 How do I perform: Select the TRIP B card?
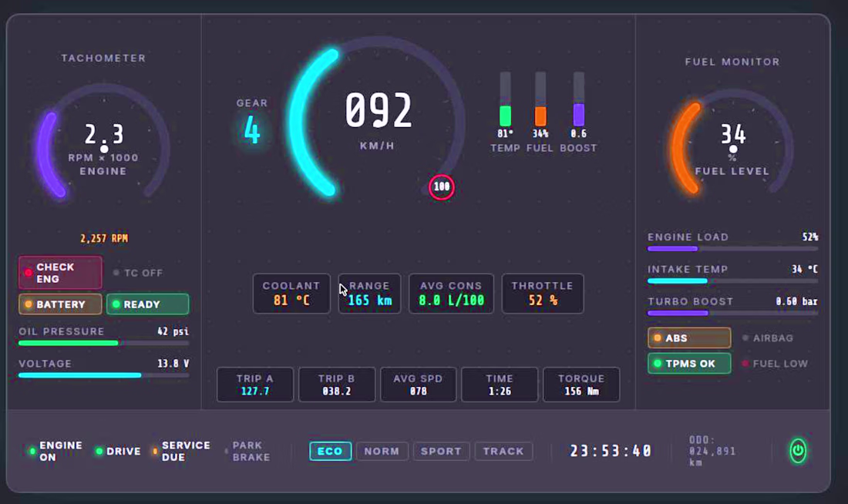click(x=337, y=385)
